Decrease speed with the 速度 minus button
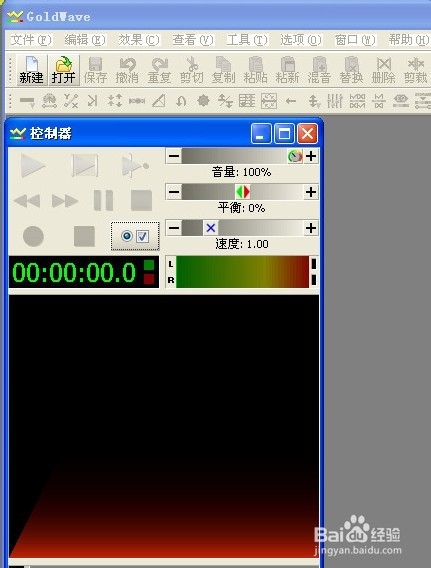 pos(174,228)
